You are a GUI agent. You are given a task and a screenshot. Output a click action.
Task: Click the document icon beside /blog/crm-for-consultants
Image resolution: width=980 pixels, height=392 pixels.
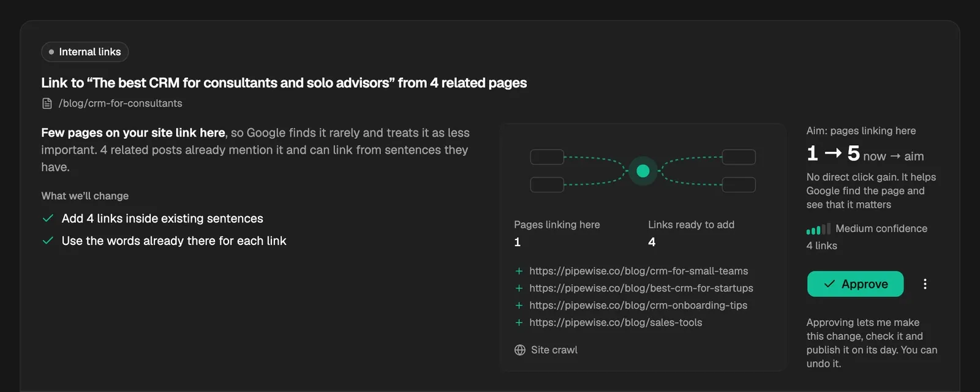47,104
